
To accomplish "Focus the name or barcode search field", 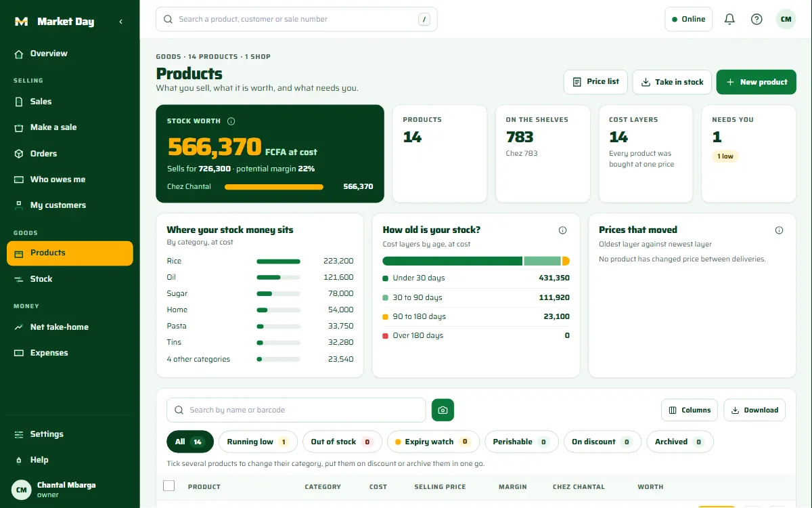I will click(x=296, y=410).
